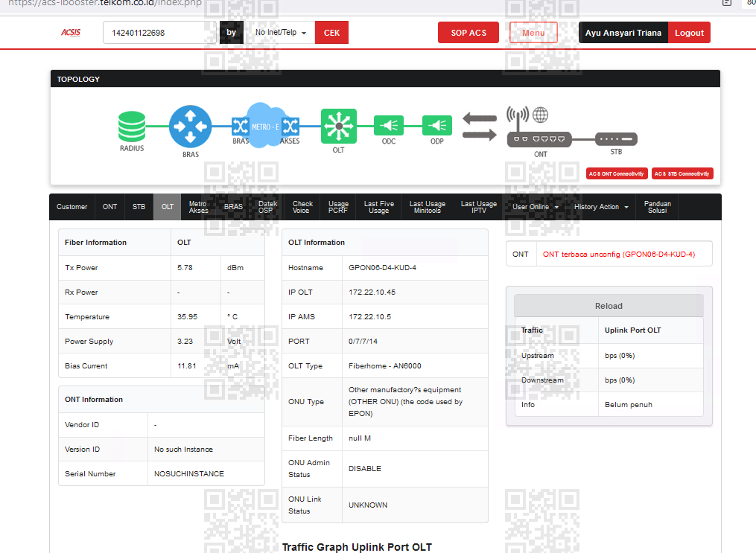Click Upstream value bps (0%)
This screenshot has width=756, height=553.
click(x=620, y=356)
